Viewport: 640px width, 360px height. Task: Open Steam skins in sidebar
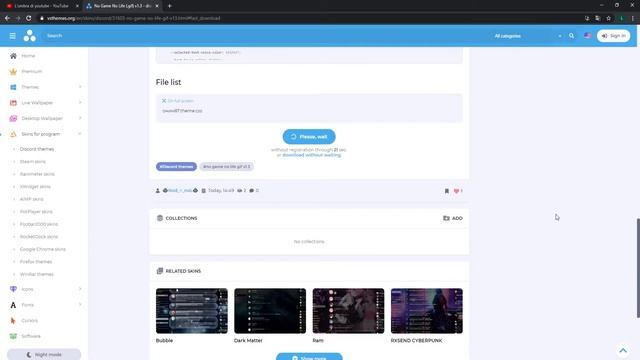[33, 162]
